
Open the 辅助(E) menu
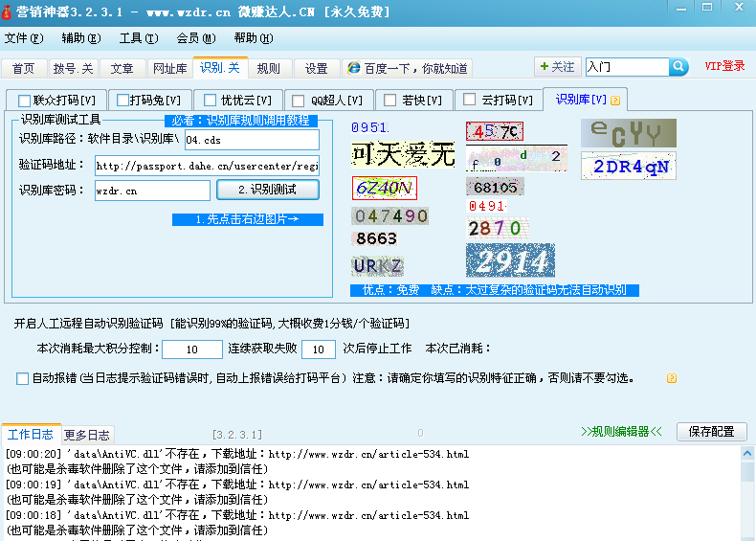[x=81, y=38]
